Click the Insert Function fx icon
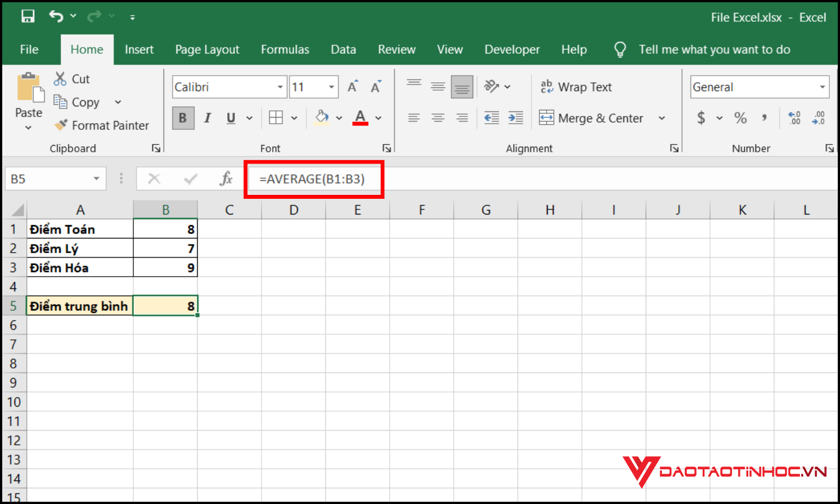Screen dimensions: 840x504 click(226, 179)
